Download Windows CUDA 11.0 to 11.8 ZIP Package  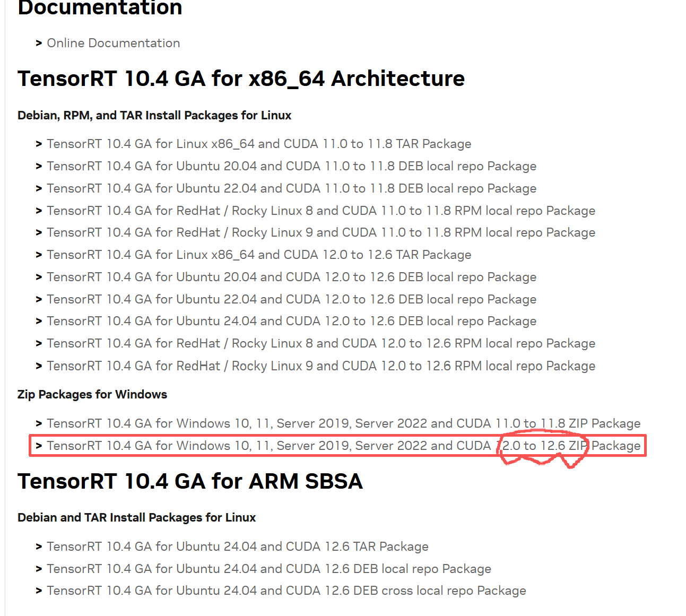344,423
